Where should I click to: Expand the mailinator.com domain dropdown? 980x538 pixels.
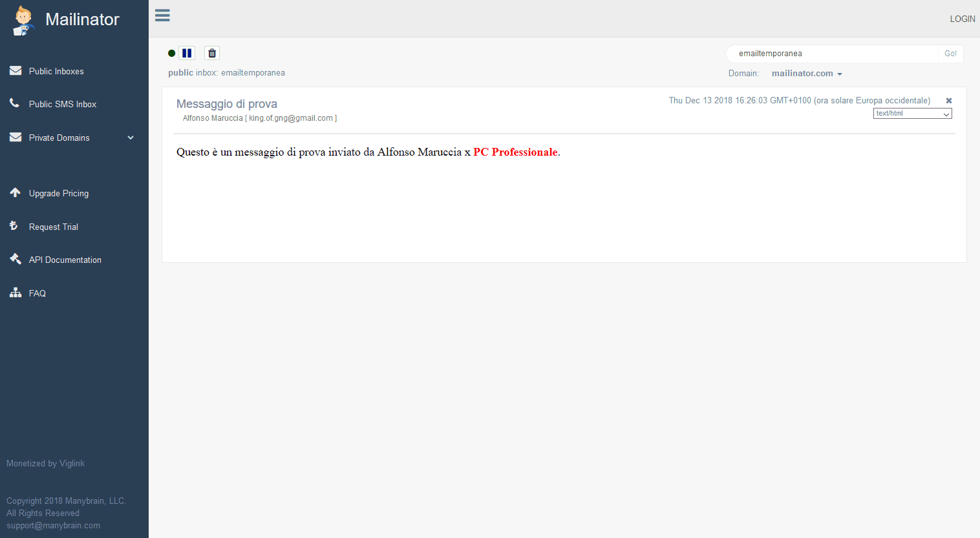click(x=806, y=74)
